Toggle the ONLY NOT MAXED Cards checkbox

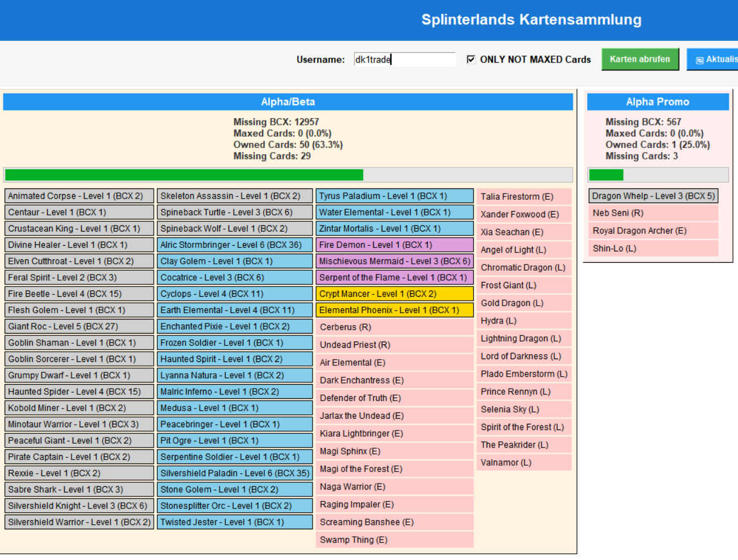[x=471, y=60]
